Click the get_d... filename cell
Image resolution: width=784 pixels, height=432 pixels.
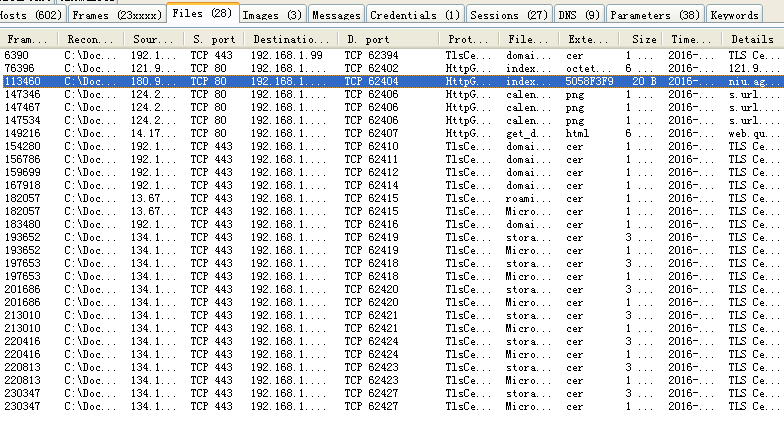tap(528, 134)
